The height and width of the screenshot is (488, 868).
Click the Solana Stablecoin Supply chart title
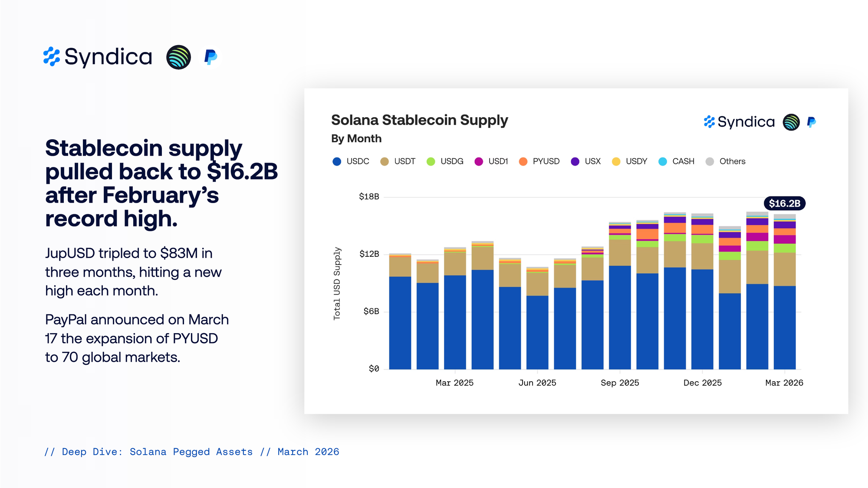419,120
